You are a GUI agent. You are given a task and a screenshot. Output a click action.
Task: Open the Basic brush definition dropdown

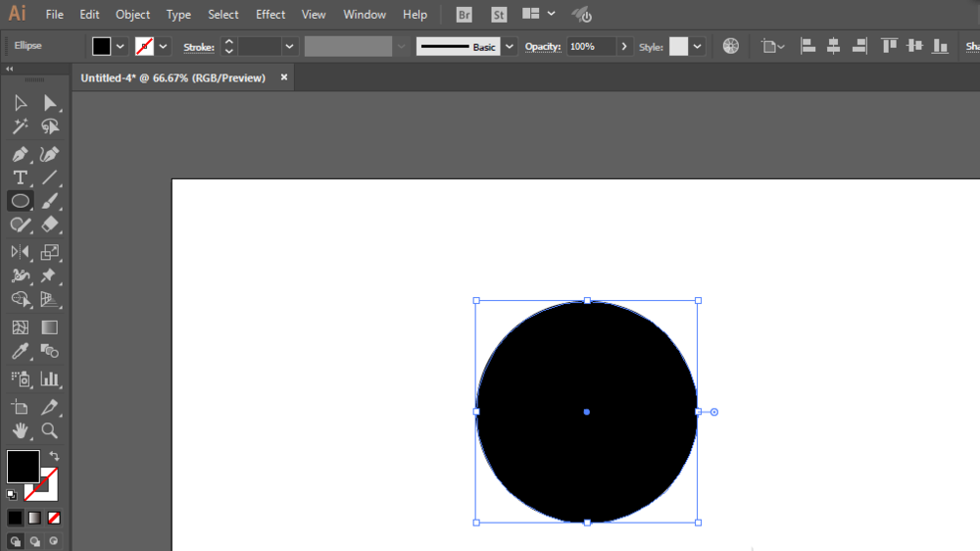[x=510, y=46]
